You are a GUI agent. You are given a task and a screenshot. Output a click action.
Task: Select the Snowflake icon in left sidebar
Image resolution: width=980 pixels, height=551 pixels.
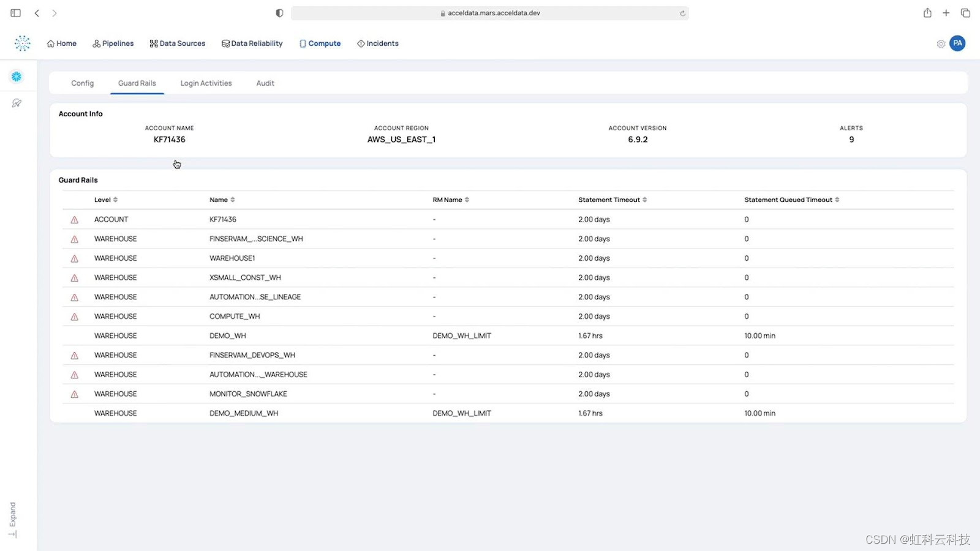pyautogui.click(x=17, y=77)
